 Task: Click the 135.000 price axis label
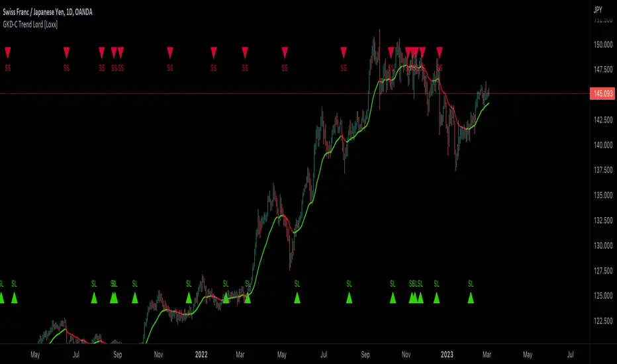tap(603, 195)
